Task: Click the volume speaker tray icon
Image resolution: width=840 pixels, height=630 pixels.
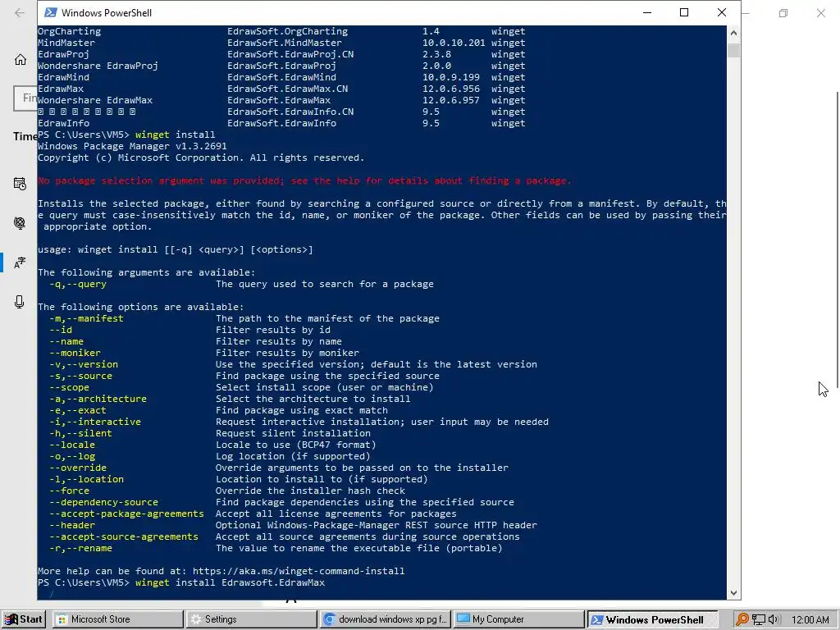Action: point(773,619)
